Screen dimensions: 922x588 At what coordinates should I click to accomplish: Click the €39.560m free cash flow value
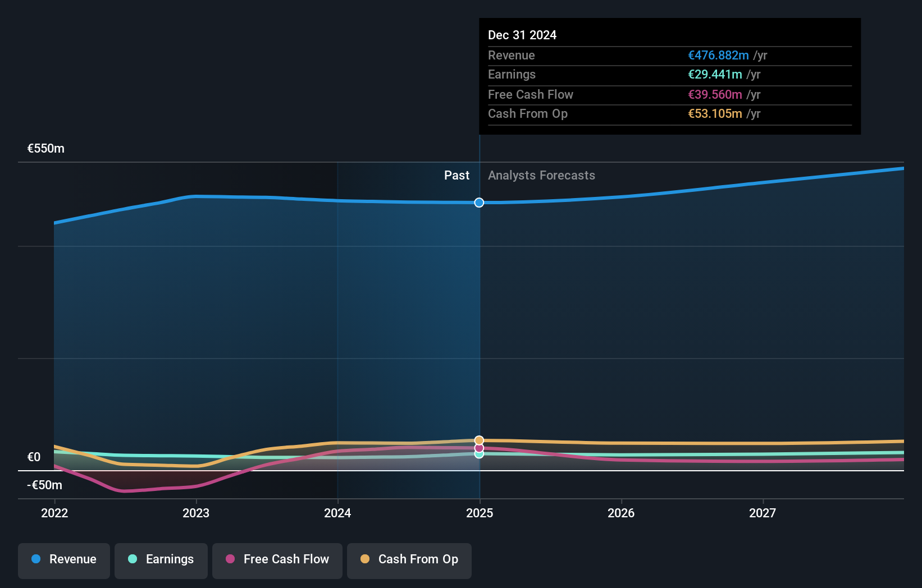click(x=715, y=95)
